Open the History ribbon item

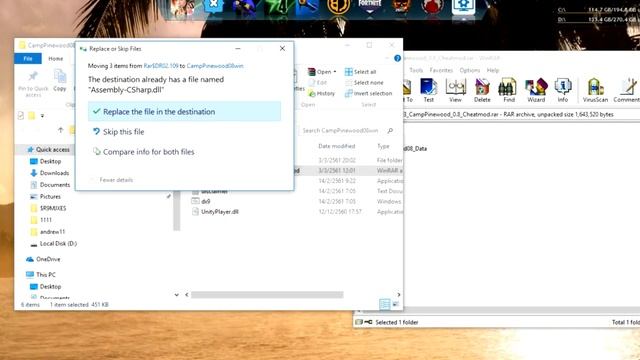322,93
